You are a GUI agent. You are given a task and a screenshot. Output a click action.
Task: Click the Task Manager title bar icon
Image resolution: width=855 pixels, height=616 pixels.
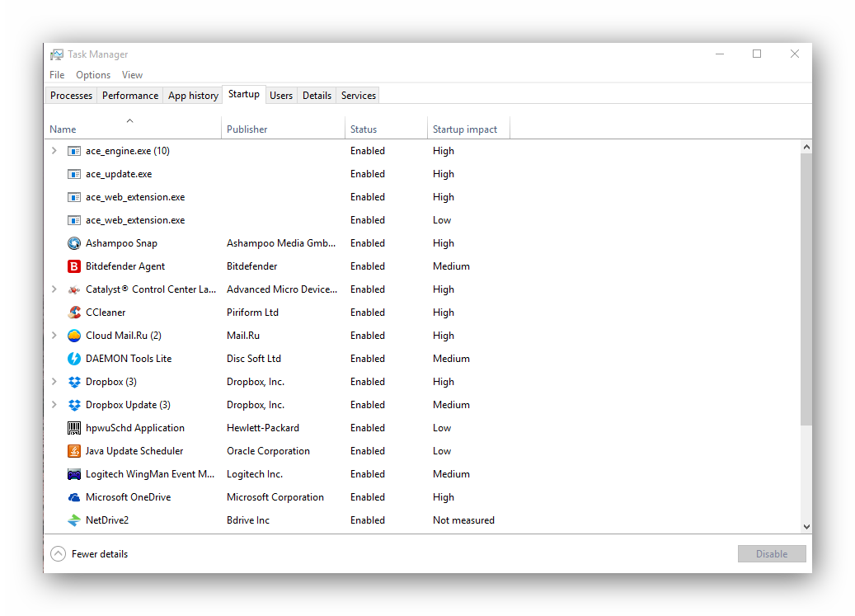click(x=57, y=54)
